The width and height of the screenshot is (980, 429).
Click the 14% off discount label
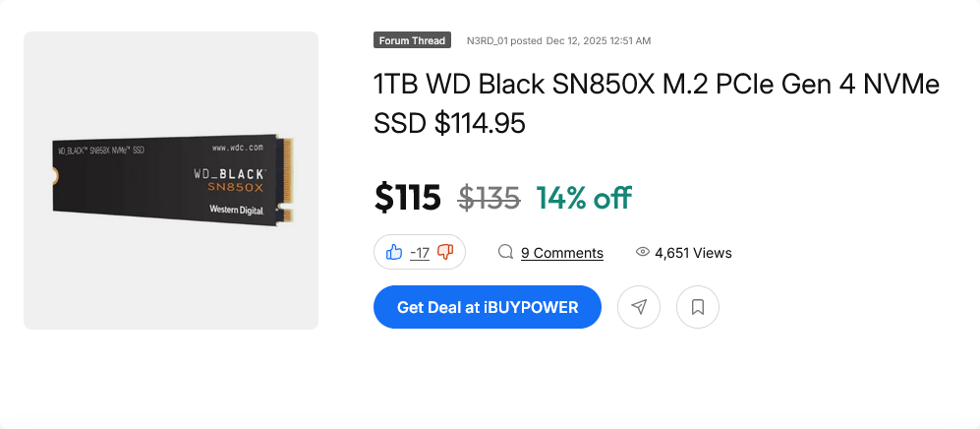coord(583,198)
